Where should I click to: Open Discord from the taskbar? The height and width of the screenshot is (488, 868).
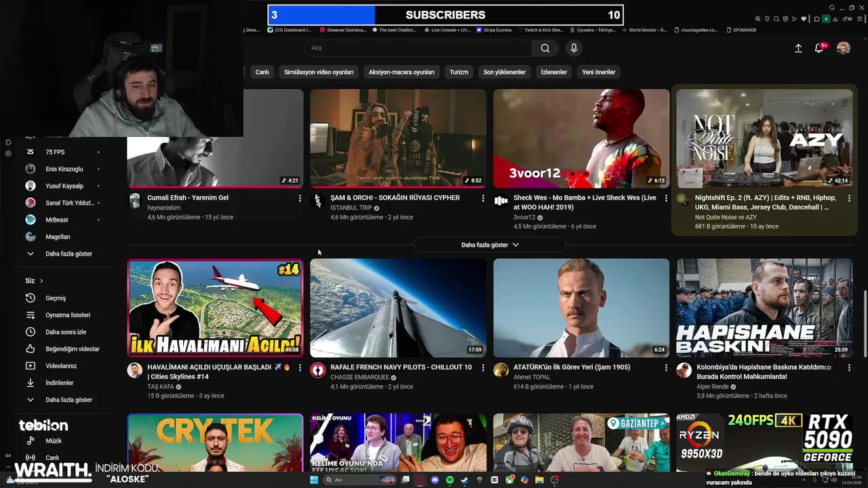coord(435,480)
